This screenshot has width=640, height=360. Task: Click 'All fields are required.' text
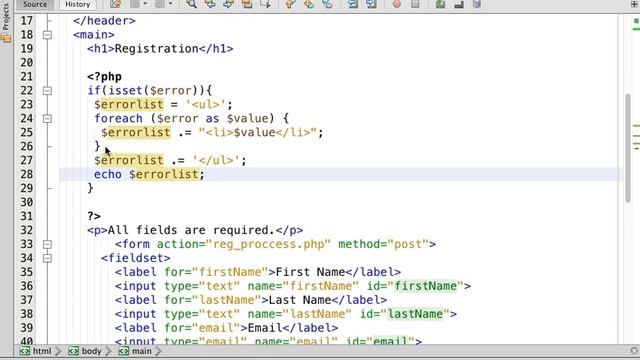[191, 230]
